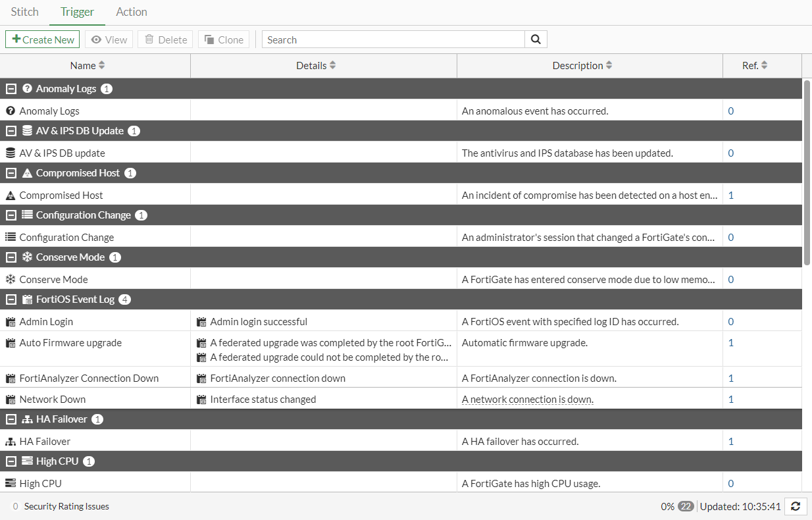Click the search magnifier icon
The height and width of the screenshot is (520, 812).
[x=536, y=39]
